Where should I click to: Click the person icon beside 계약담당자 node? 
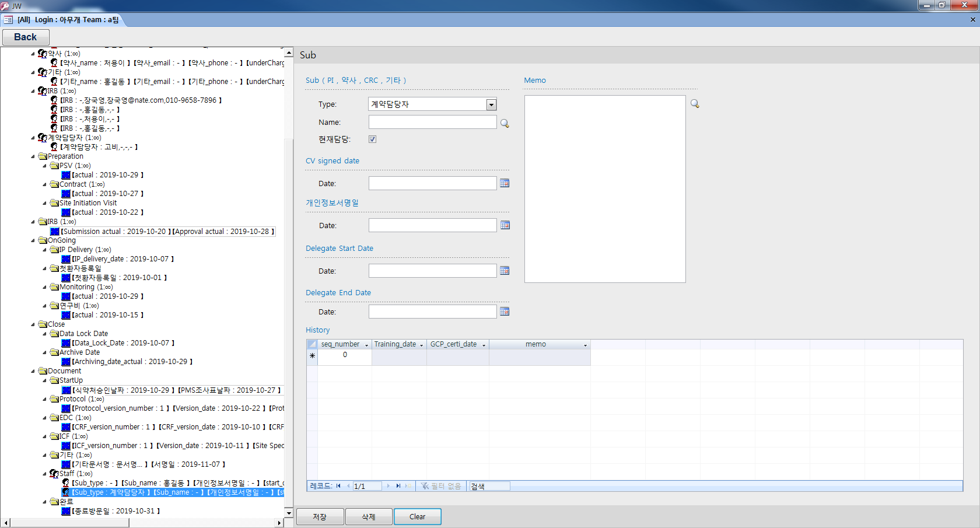42,137
